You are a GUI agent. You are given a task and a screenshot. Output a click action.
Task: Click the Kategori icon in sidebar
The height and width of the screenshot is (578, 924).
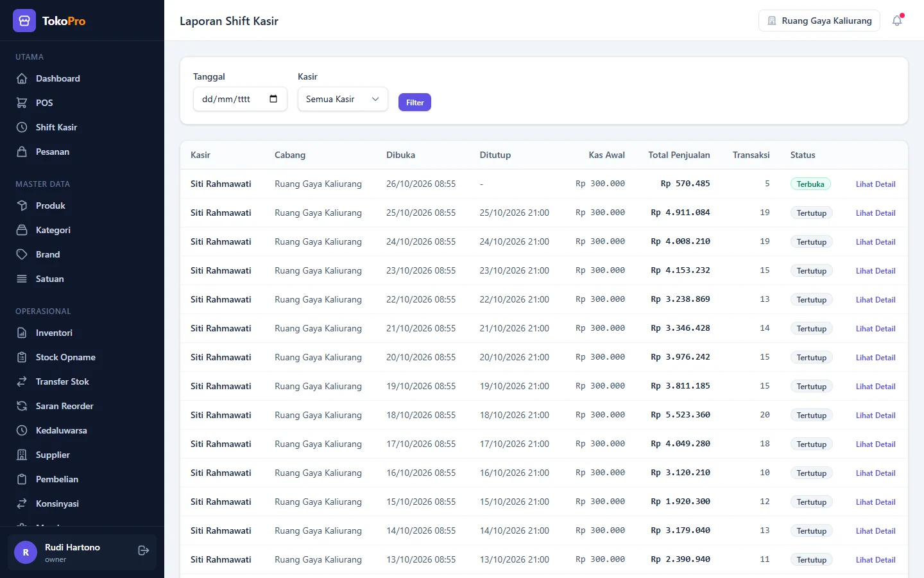22,230
